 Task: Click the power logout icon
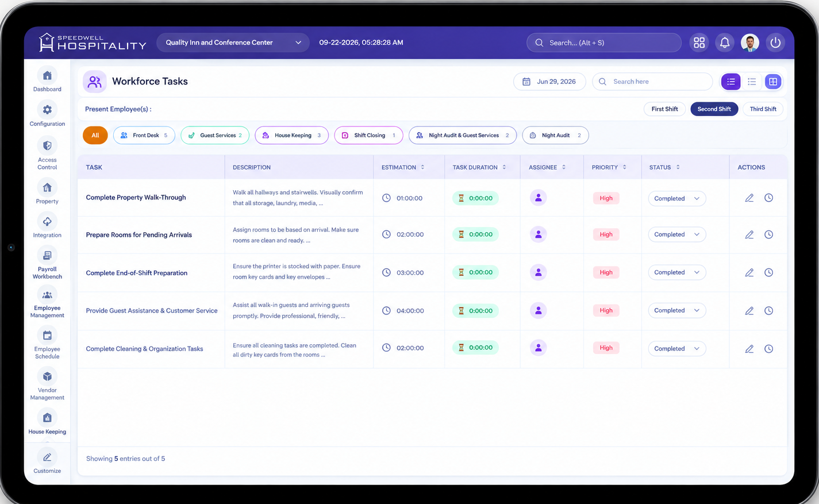pos(775,43)
